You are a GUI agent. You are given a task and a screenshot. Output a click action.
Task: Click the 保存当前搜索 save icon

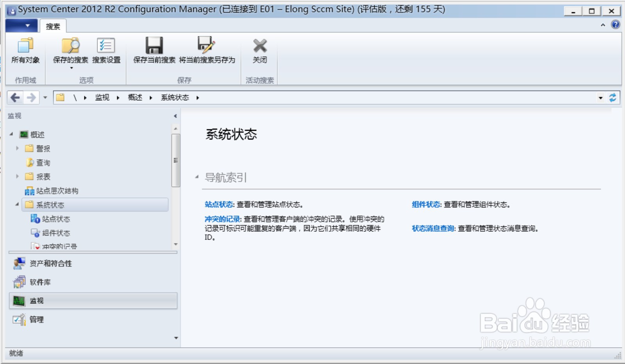point(153,47)
